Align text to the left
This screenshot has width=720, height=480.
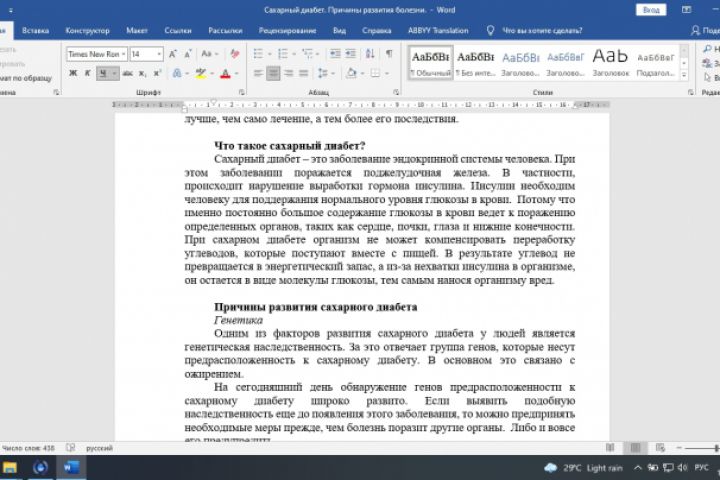258,73
